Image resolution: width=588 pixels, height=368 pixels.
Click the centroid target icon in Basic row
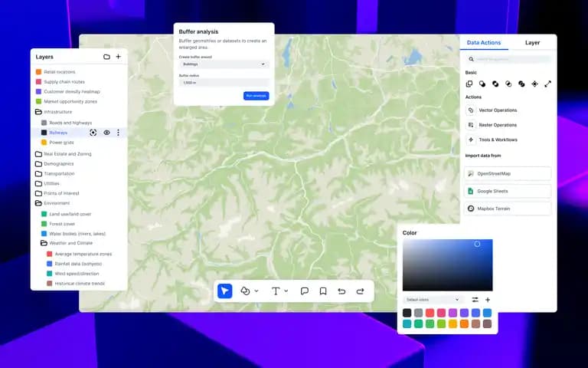click(x=534, y=84)
